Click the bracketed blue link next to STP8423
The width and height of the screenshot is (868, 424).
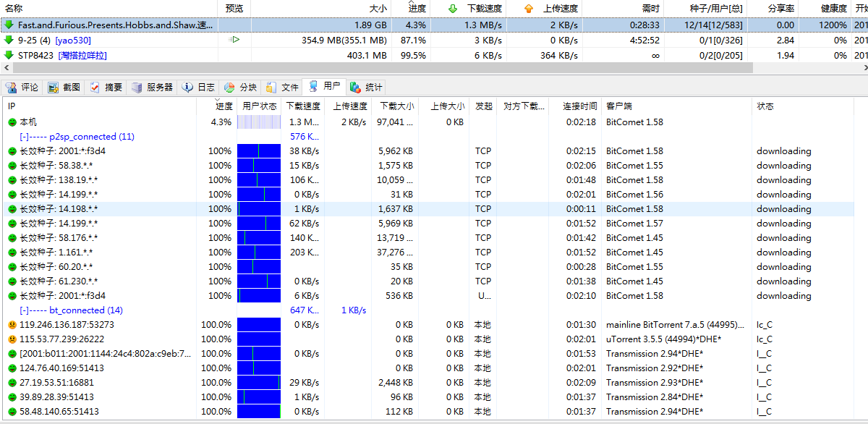tap(82, 56)
